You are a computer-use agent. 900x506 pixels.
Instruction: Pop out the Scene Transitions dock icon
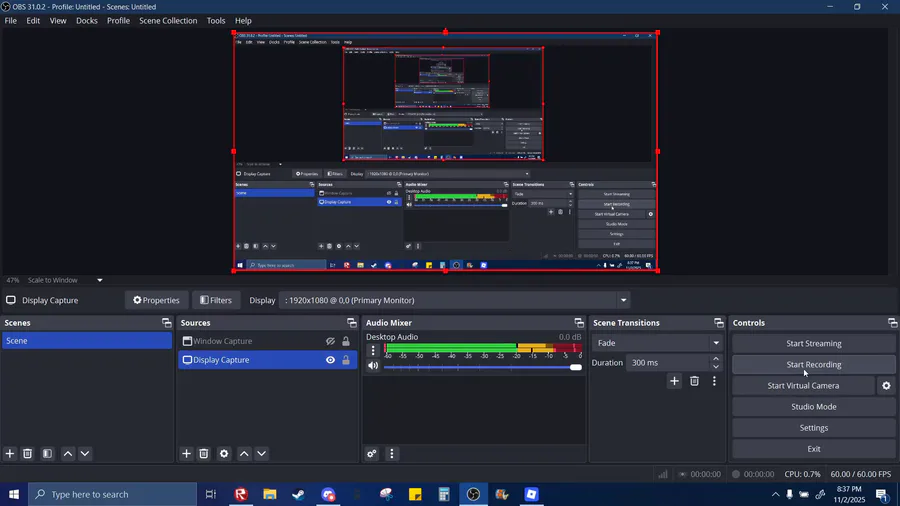coord(719,322)
